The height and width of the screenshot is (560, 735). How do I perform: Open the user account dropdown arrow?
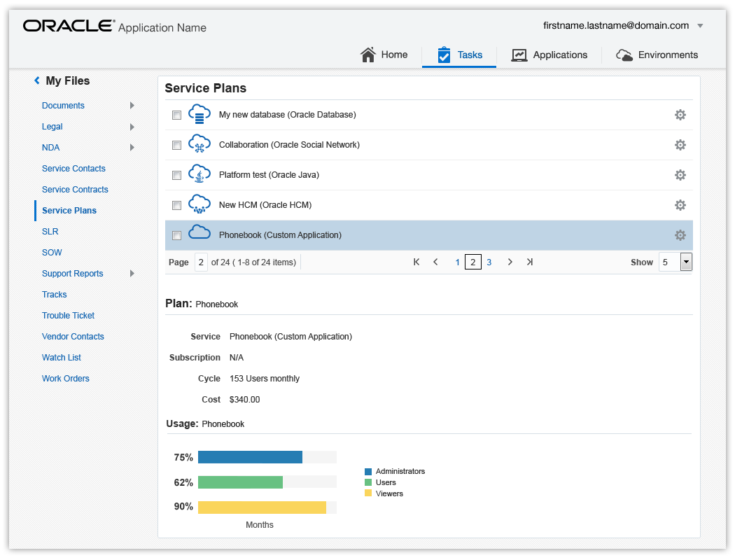tap(700, 26)
